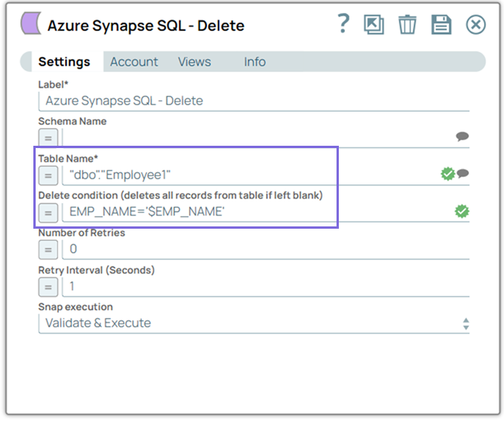The image size is (504, 421).
Task: Switch to the Settings tab
Action: click(64, 62)
